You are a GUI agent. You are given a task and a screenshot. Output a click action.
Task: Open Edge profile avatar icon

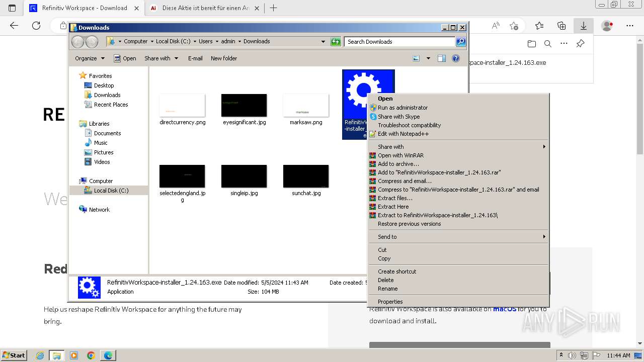tap(607, 26)
